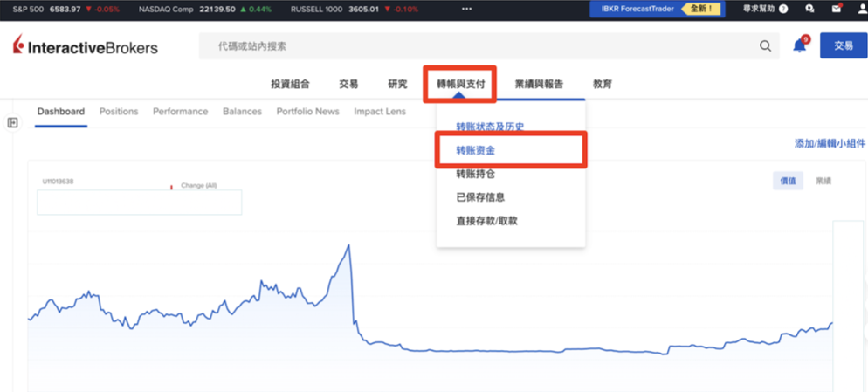868x392 pixels.
Task: Expand the left sidebar panel icon
Action: [x=12, y=123]
